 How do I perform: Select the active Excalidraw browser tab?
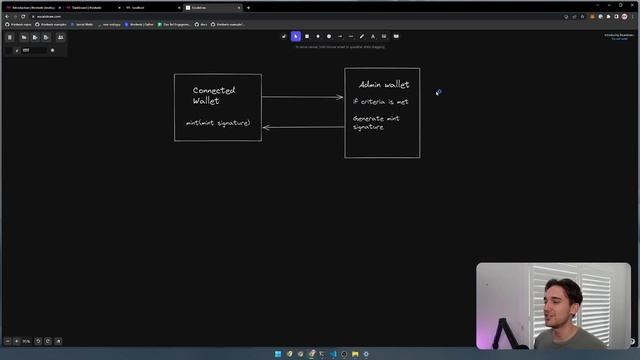(x=212, y=8)
